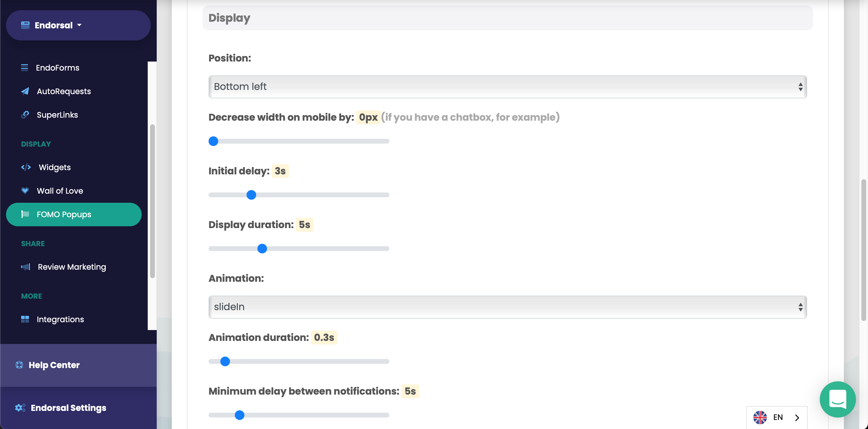The height and width of the screenshot is (429, 868).
Task: Enable the More section toggle
Action: [31, 295]
